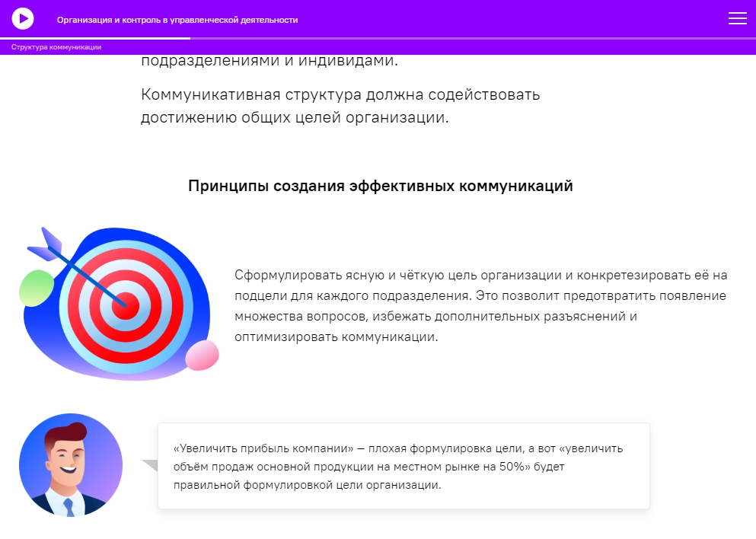
Task: Select the «Структура коммуникации» section label
Action: tap(56, 47)
